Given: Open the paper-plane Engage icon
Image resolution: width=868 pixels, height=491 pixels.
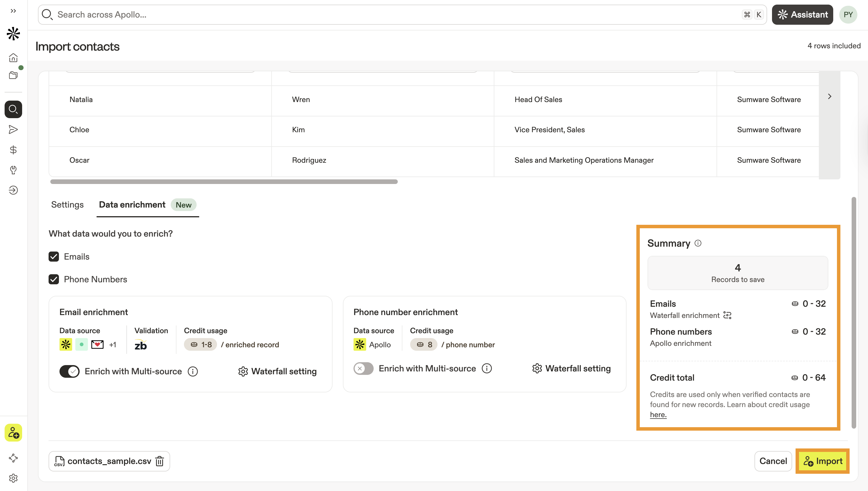Looking at the screenshot, I should pos(13,129).
